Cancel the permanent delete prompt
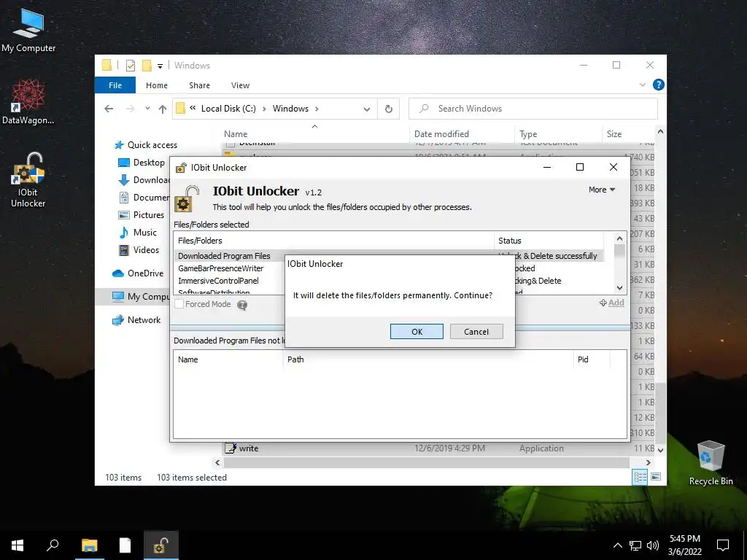Viewport: 747px width, 560px height. point(476,332)
